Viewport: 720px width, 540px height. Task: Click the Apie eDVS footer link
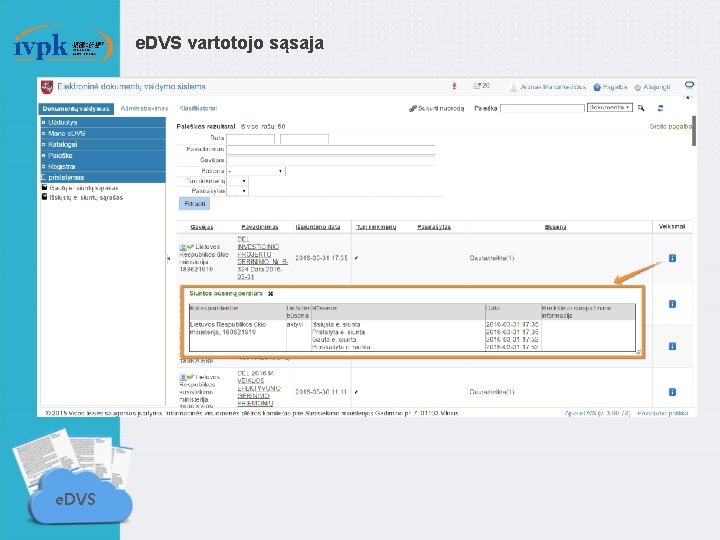coord(597,413)
